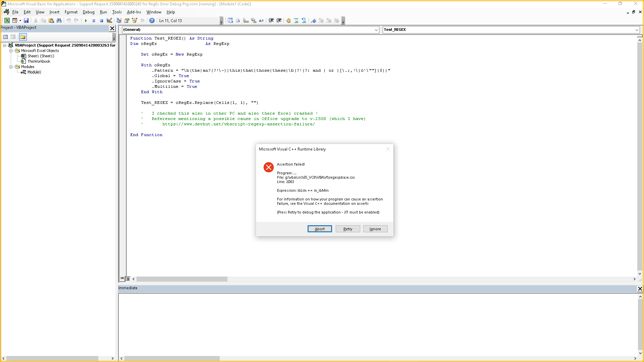Open the (General) object dropdown
This screenshot has width=644, height=362.
[x=376, y=30]
